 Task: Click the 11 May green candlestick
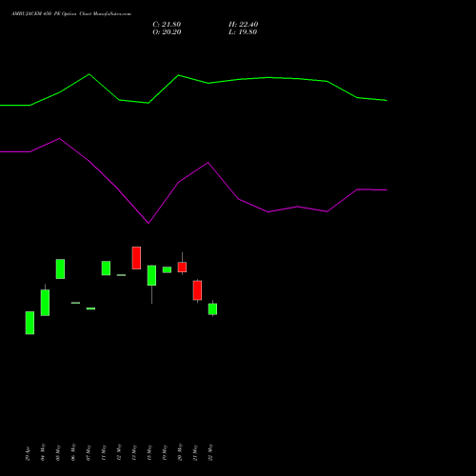click(x=106, y=268)
